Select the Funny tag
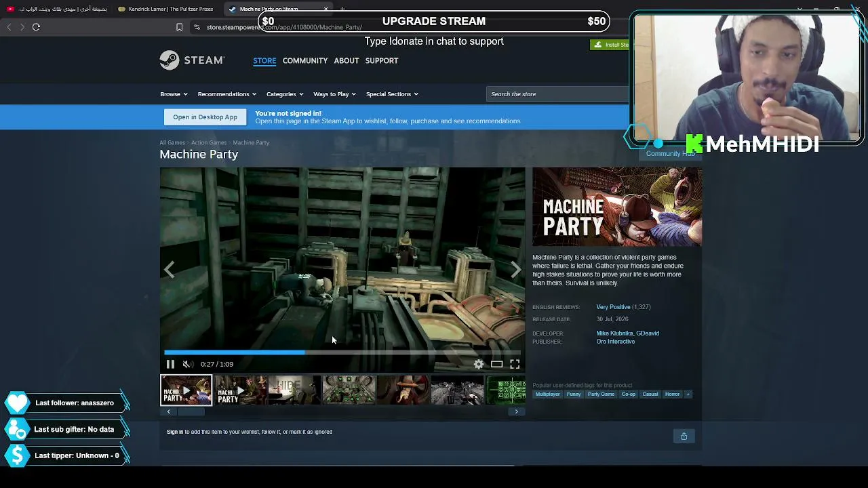The image size is (868, 488). pyautogui.click(x=574, y=394)
